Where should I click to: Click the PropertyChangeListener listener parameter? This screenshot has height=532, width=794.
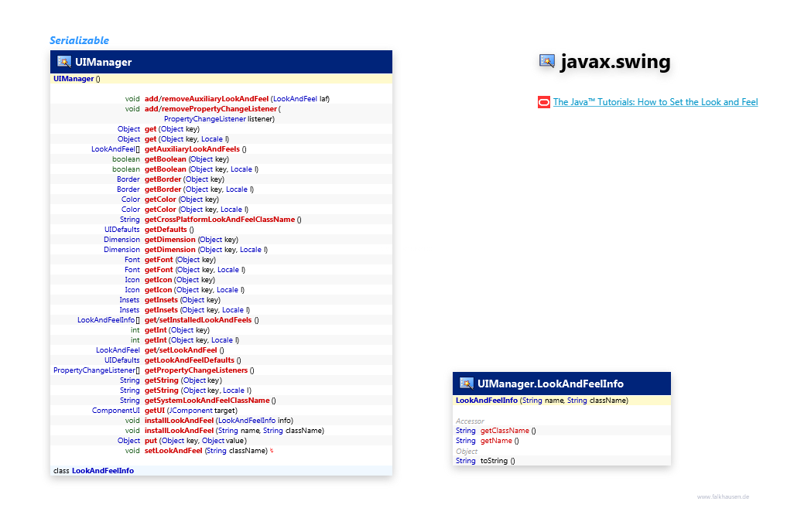click(x=219, y=119)
